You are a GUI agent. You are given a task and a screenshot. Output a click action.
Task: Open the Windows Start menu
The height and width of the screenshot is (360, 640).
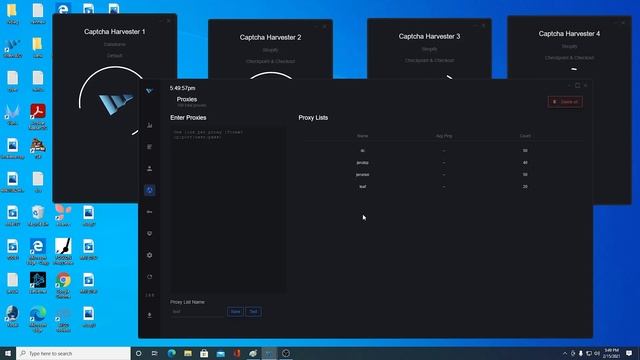(x=8, y=353)
